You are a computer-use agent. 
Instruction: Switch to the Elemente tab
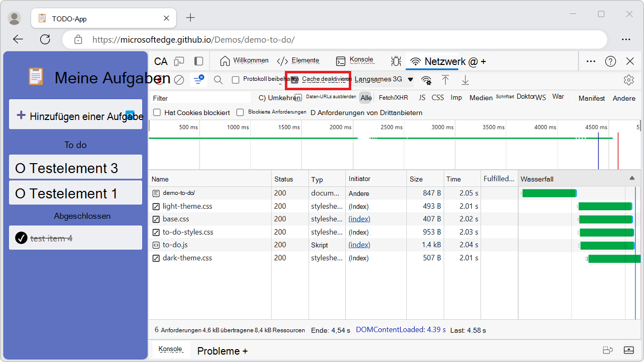[298, 61]
